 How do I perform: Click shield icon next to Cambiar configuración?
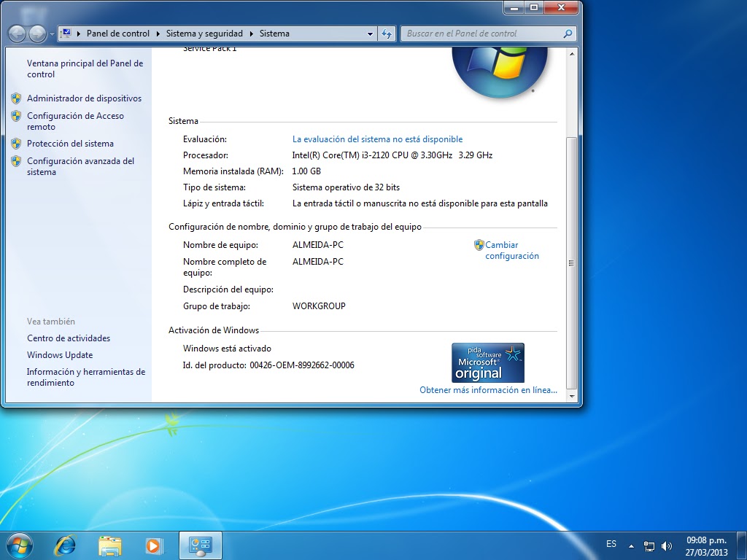(479, 245)
